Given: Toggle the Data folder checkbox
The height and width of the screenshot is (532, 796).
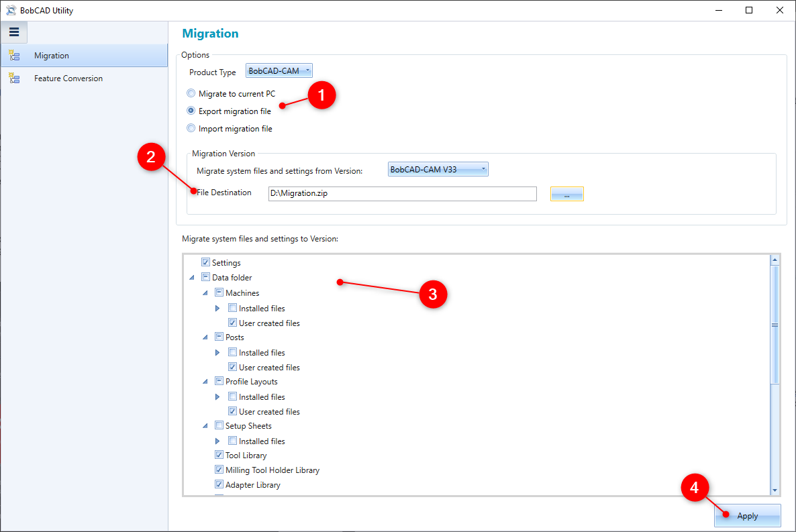Looking at the screenshot, I should tap(205, 277).
